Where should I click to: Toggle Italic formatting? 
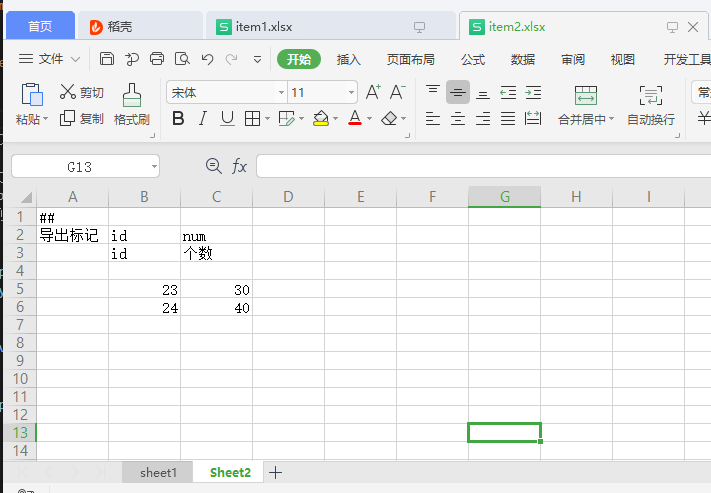pyautogui.click(x=203, y=119)
